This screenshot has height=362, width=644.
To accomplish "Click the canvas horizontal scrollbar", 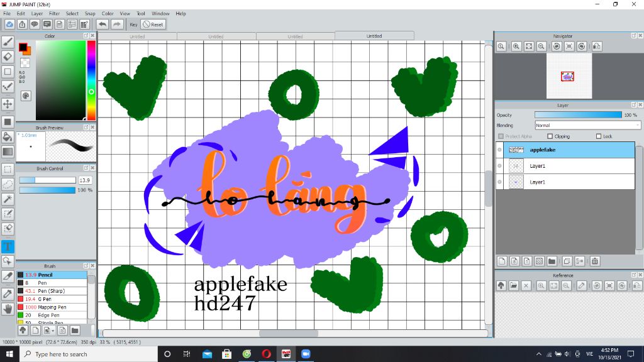I will click(288, 333).
